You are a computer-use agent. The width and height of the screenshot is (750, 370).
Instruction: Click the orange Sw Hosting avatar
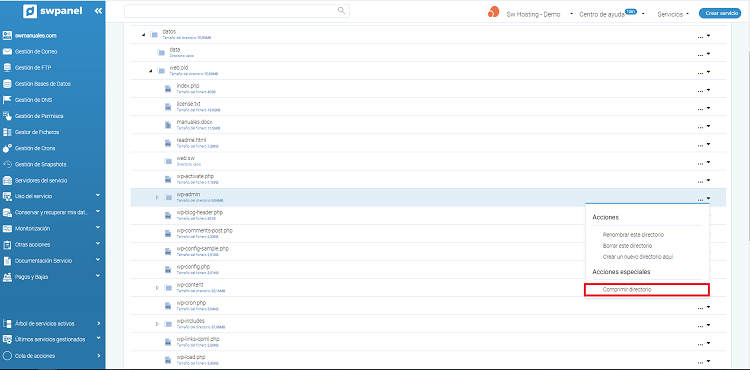[493, 12]
